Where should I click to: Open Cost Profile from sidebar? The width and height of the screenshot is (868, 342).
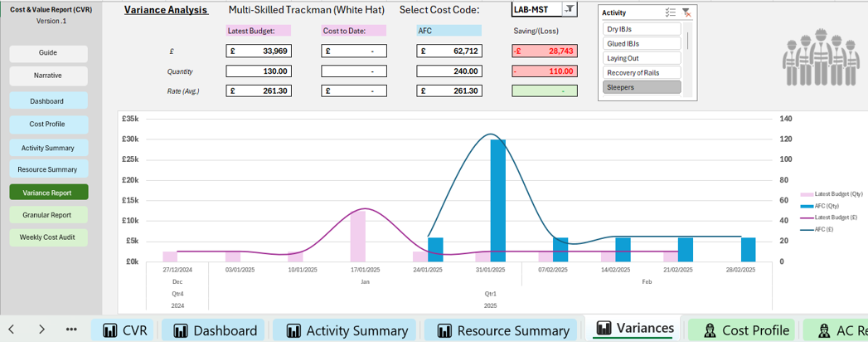click(x=48, y=125)
